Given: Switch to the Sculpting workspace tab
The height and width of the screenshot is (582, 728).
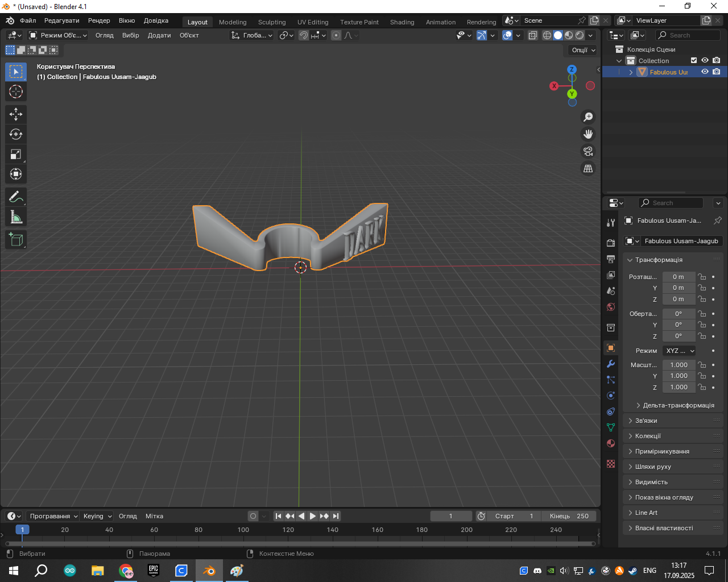Looking at the screenshot, I should click(x=272, y=22).
